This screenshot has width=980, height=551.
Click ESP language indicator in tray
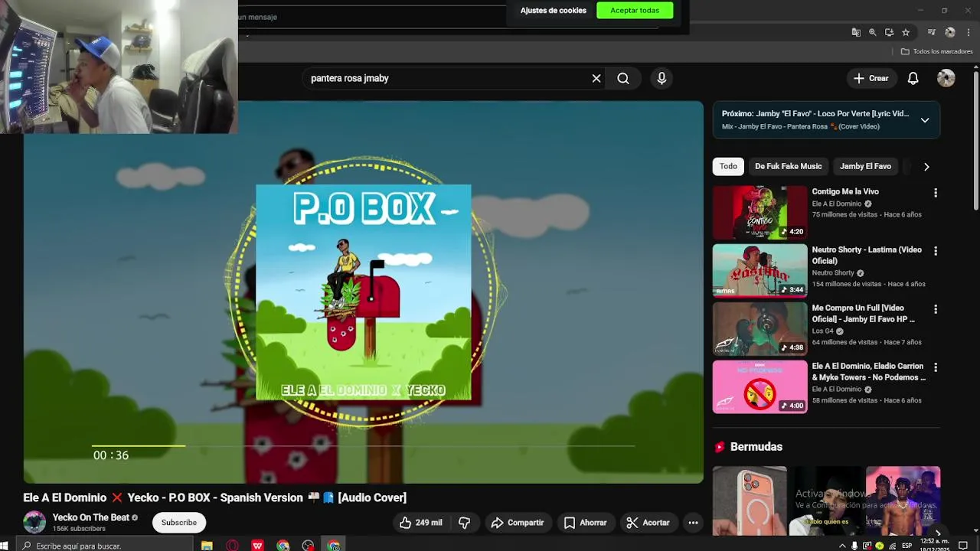[906, 546]
